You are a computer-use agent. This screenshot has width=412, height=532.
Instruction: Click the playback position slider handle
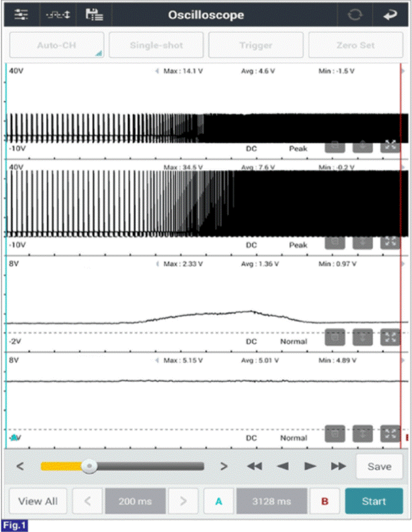[x=89, y=466]
